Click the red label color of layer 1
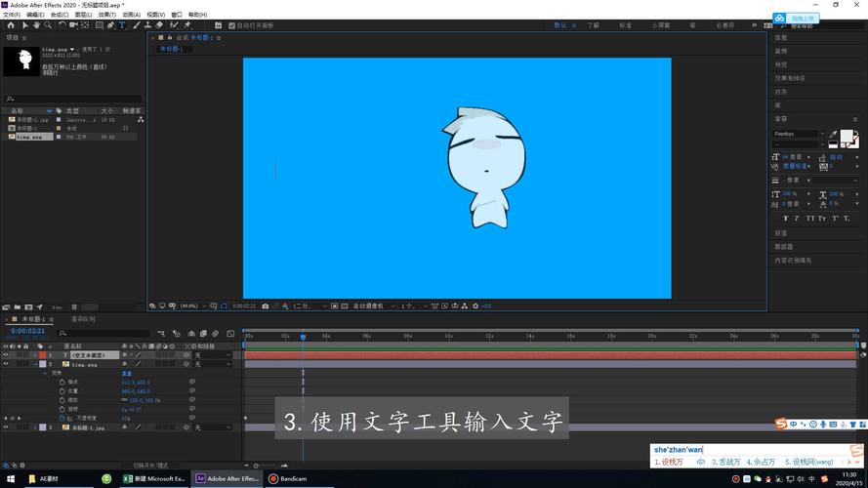The image size is (868, 488). 43,355
